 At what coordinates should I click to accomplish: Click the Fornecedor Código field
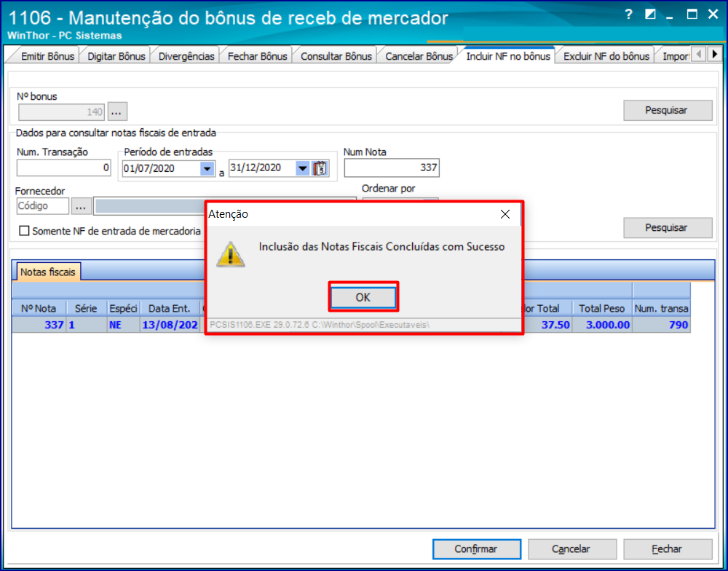click(43, 206)
